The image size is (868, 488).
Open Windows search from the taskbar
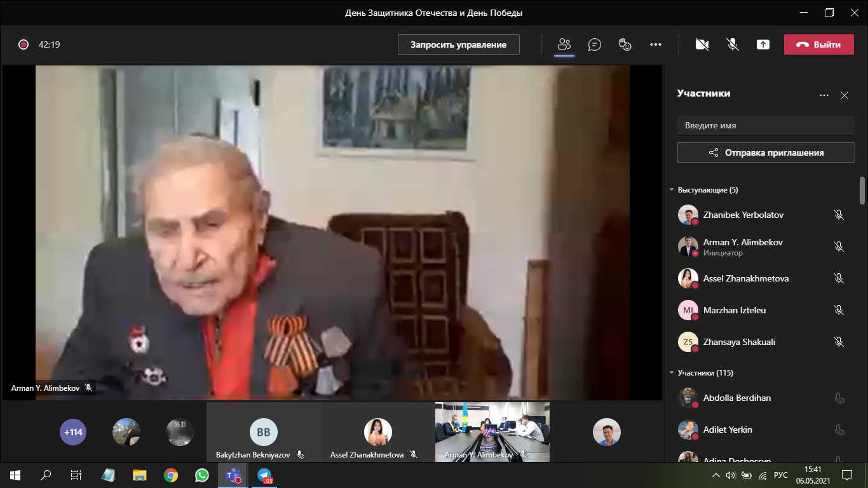click(46, 475)
